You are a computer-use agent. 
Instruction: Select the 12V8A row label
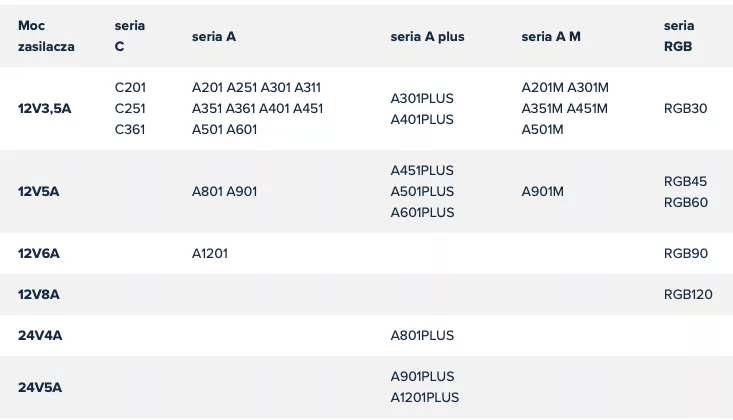click(x=38, y=295)
